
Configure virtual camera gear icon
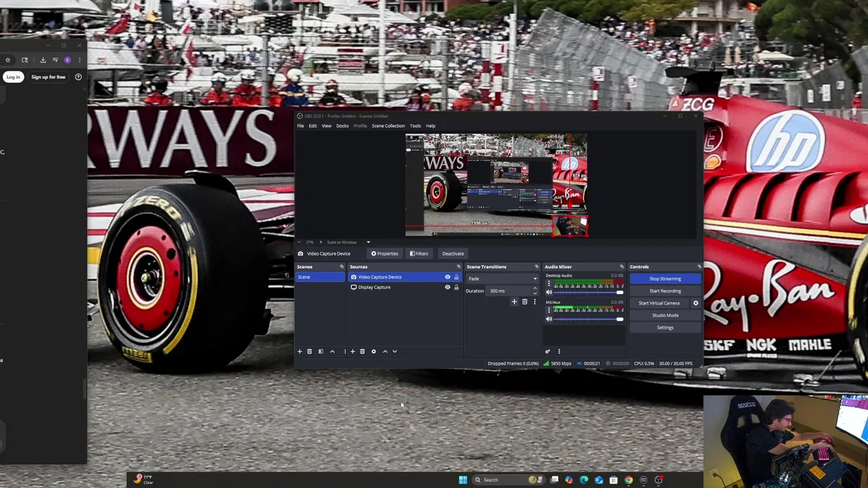click(x=696, y=303)
